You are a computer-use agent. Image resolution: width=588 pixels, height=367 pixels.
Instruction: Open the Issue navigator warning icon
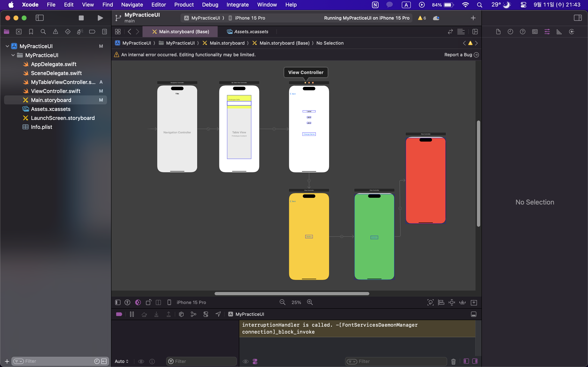55,32
